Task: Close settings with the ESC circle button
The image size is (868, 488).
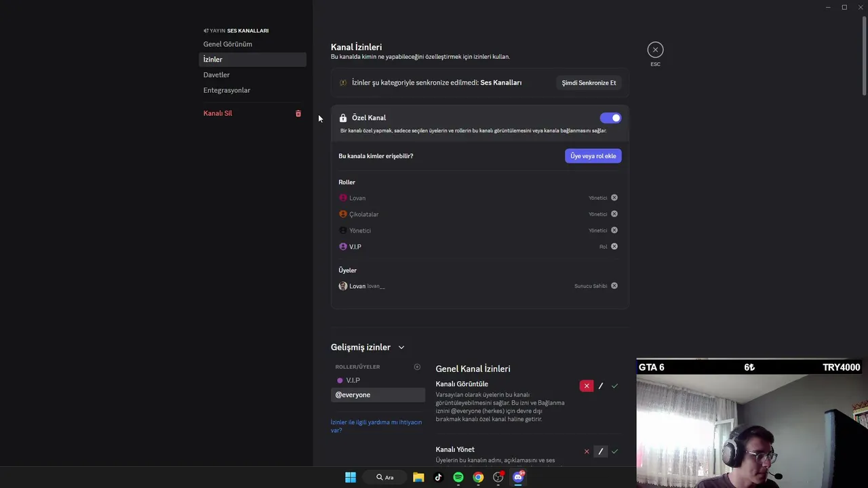Action: pyautogui.click(x=655, y=49)
